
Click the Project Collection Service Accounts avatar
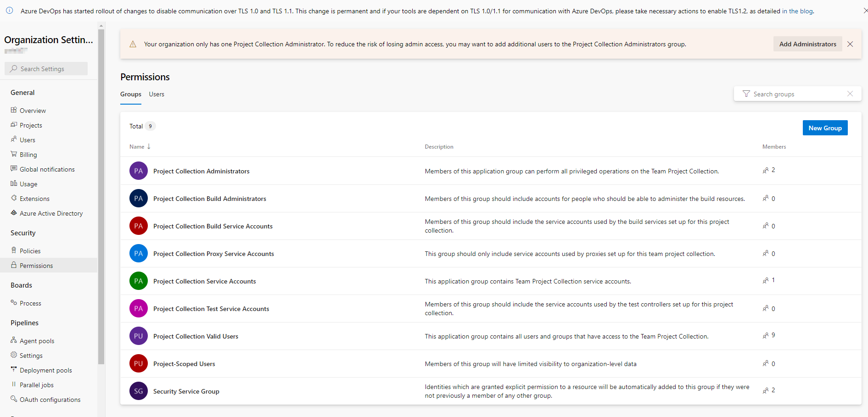click(x=139, y=281)
